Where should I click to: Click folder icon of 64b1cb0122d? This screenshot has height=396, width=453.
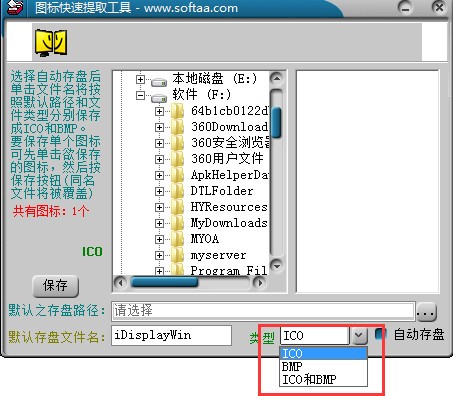(x=178, y=111)
